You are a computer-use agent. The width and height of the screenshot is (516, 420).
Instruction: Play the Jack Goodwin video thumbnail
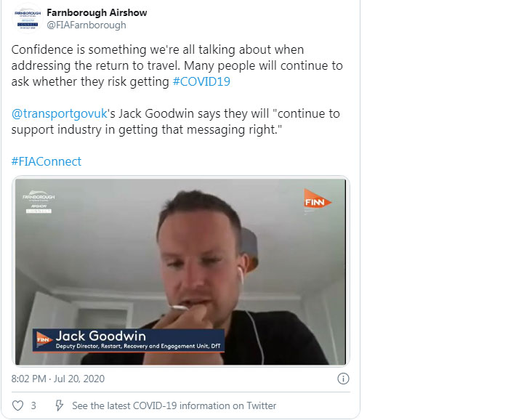[181, 271]
